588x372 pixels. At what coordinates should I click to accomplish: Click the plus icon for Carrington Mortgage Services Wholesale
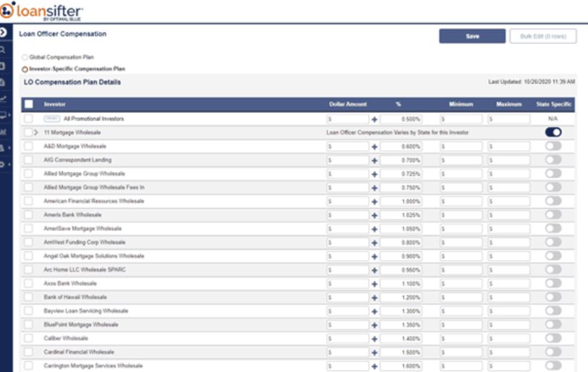(x=374, y=366)
